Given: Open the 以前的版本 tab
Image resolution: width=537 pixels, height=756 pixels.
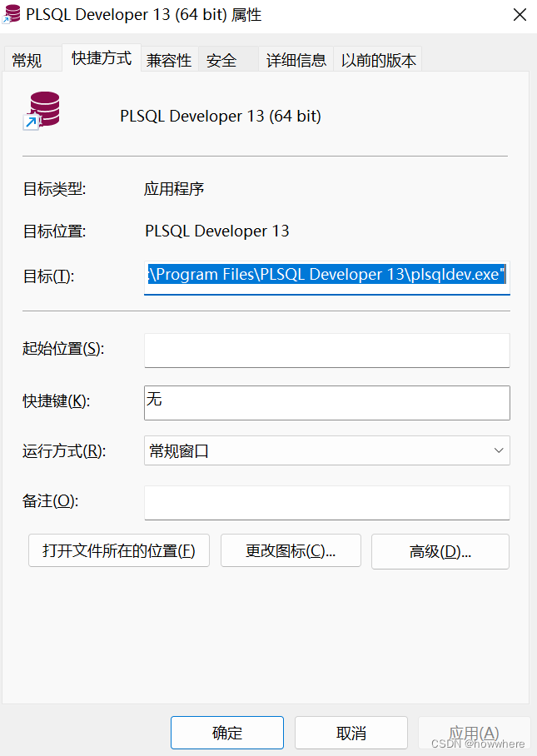Looking at the screenshot, I should [x=379, y=60].
